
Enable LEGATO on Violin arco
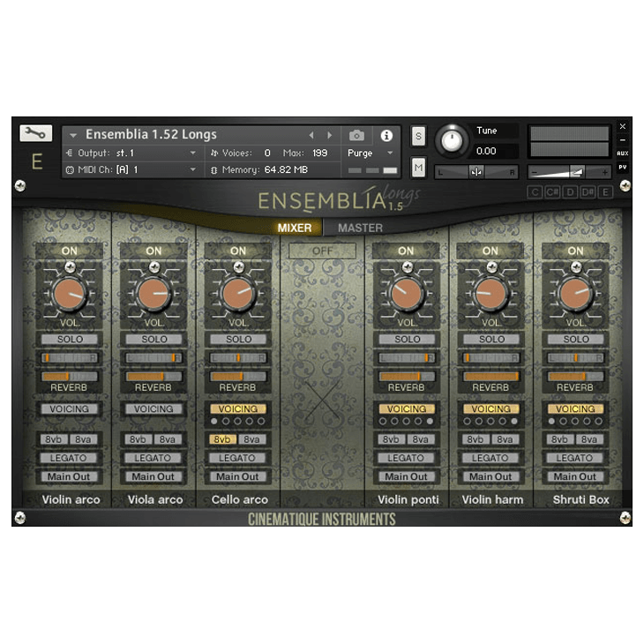69,458
